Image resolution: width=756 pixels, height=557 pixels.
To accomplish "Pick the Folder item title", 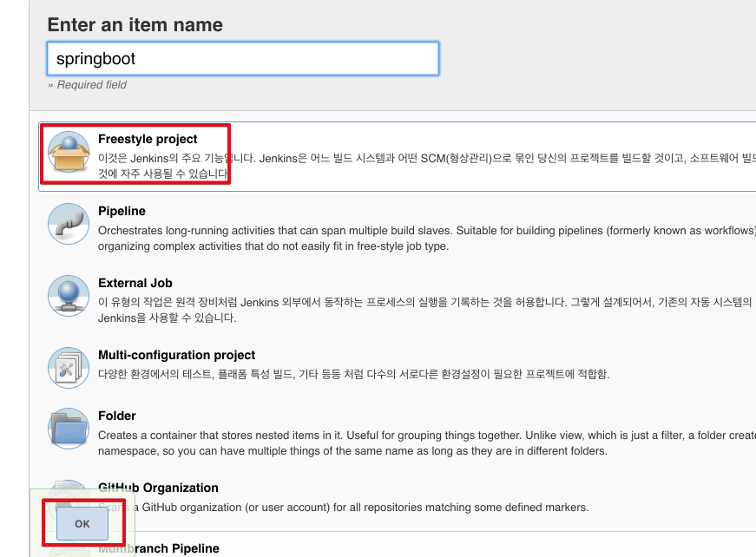I will (116, 416).
